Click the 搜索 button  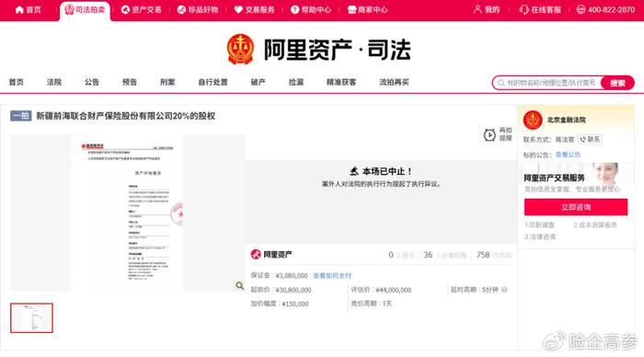point(617,83)
